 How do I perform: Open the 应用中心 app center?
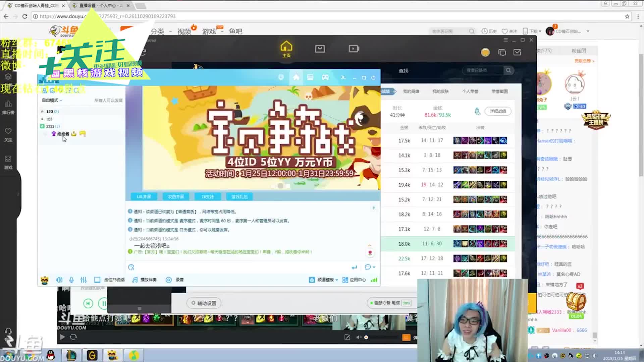354,280
